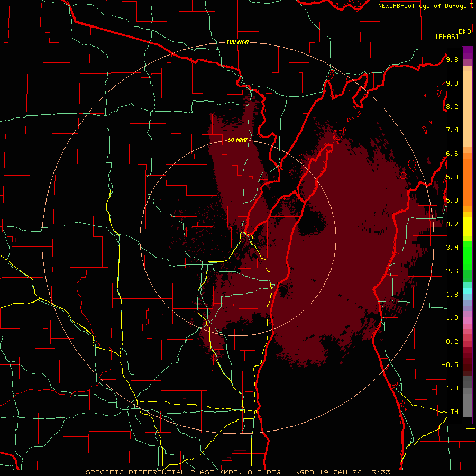Pick the cyan band on the color scale

tap(467, 291)
